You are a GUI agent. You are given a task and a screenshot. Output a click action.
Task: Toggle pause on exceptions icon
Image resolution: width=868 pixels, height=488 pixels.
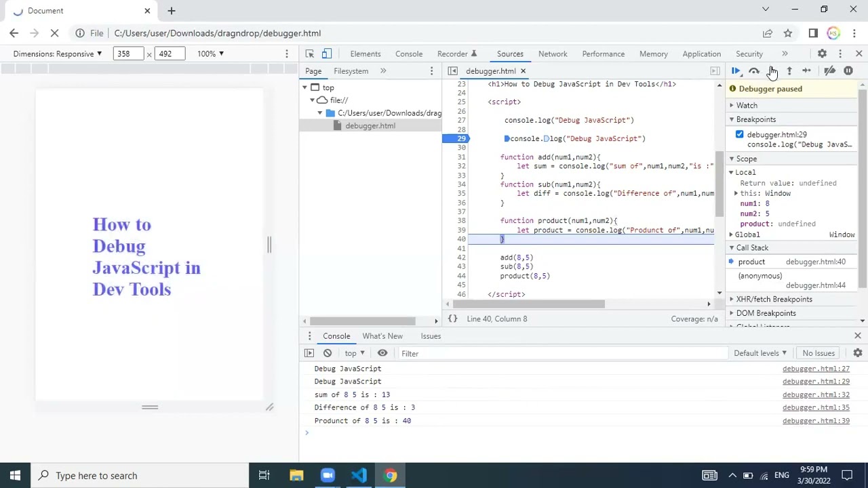tap(848, 71)
